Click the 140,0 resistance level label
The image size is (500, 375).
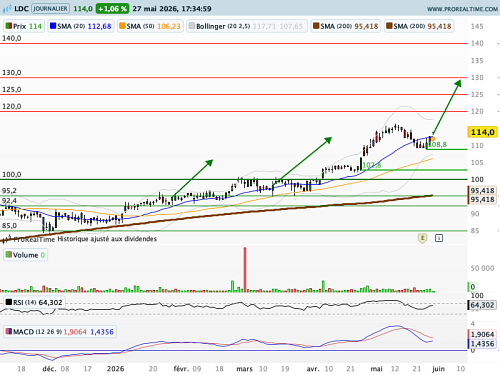coord(12,38)
